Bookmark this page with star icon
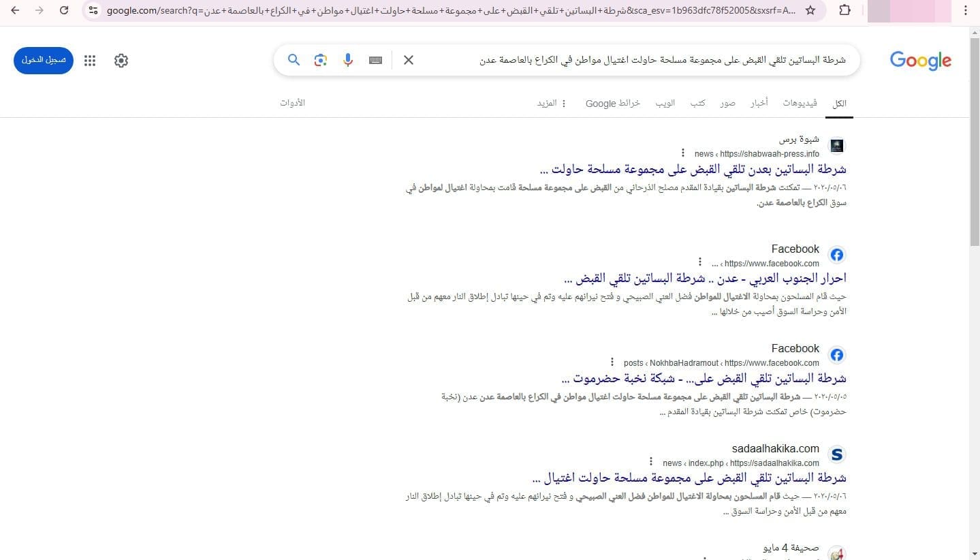Image resolution: width=980 pixels, height=560 pixels. [810, 10]
